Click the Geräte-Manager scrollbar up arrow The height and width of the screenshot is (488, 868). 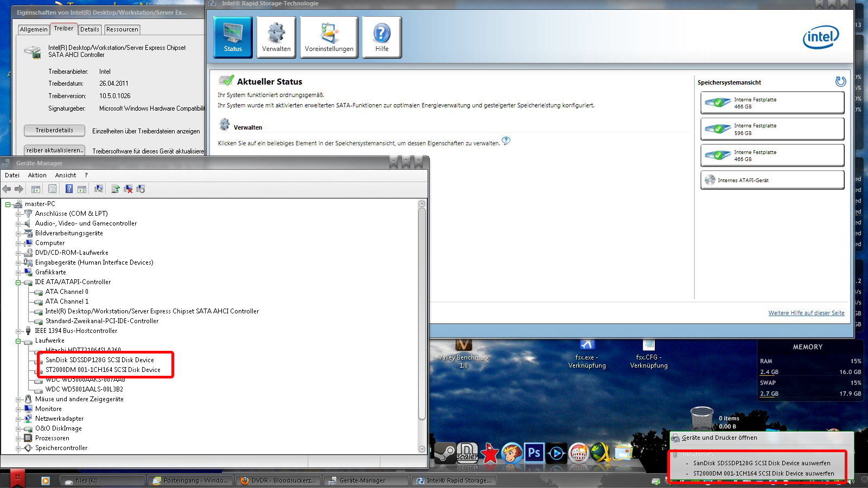click(422, 204)
